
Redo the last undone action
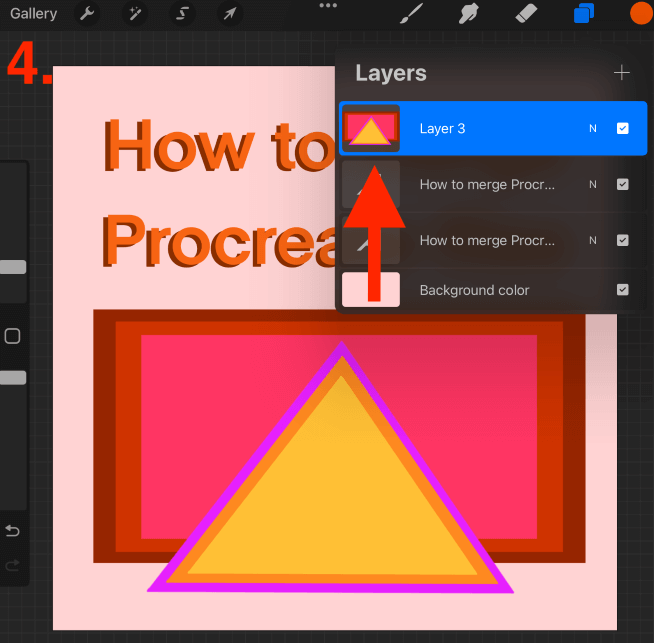(13, 565)
